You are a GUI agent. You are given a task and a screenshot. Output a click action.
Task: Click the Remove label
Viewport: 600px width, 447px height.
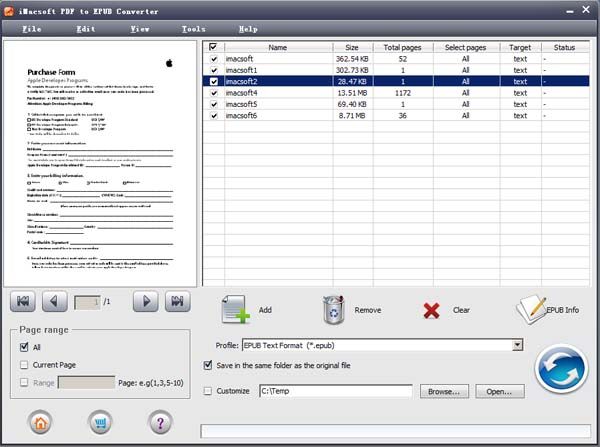tap(368, 310)
